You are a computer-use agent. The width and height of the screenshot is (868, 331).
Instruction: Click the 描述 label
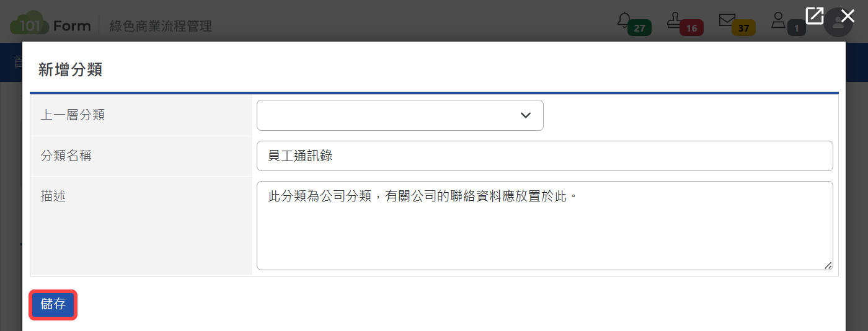click(53, 196)
